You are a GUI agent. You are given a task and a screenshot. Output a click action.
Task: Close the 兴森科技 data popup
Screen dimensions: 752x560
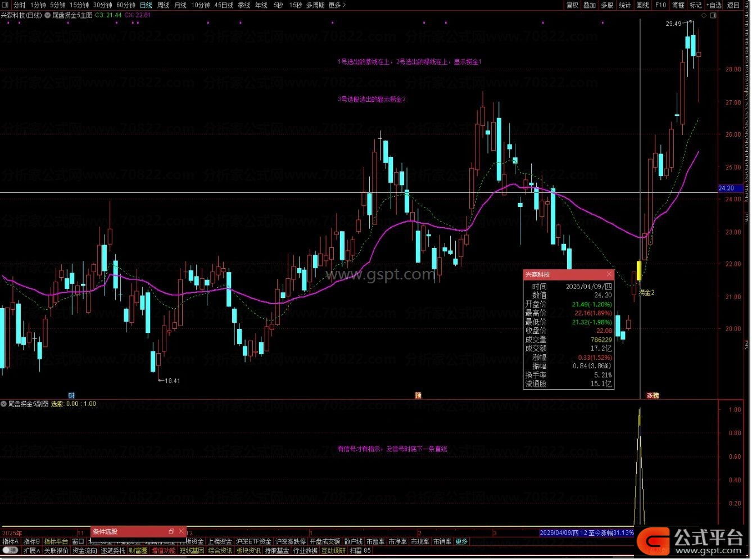(609, 274)
